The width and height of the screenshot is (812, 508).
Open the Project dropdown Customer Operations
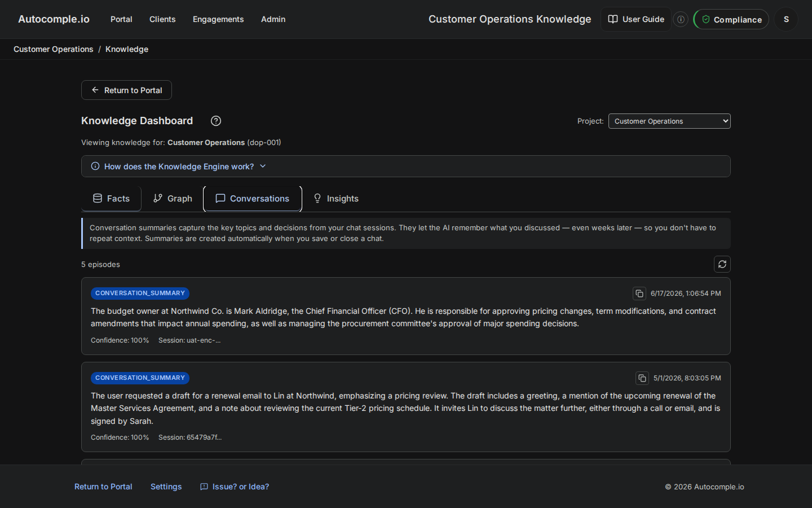[669, 121]
